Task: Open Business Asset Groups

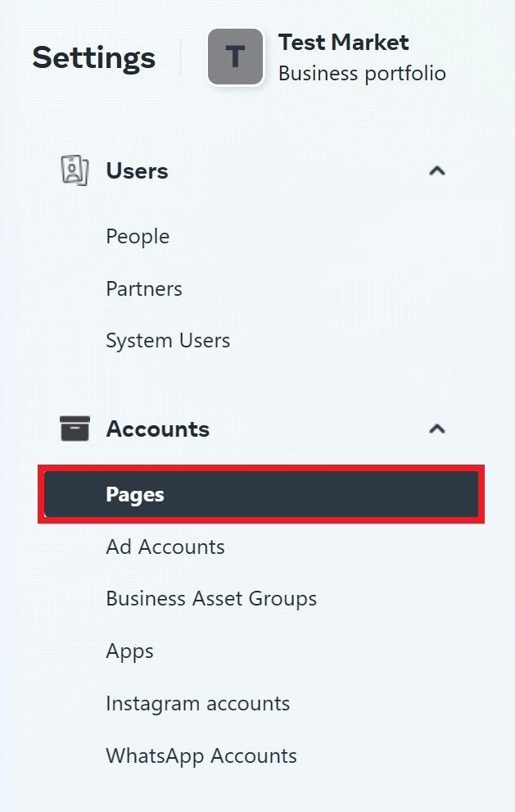Action: (x=211, y=599)
